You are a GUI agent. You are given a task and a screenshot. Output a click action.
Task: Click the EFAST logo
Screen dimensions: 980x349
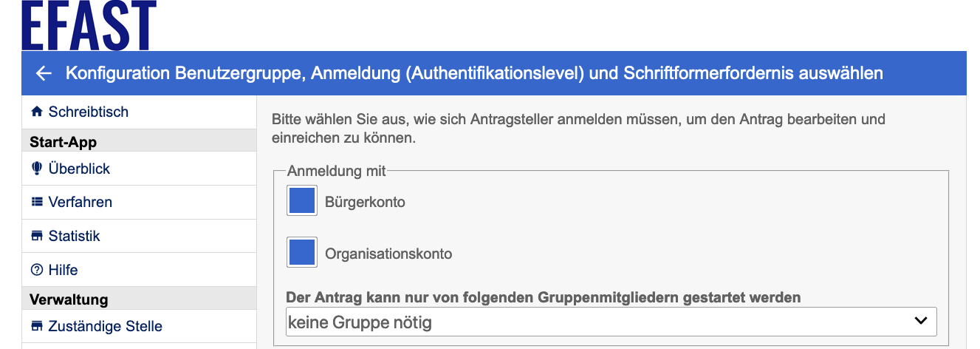click(x=89, y=25)
